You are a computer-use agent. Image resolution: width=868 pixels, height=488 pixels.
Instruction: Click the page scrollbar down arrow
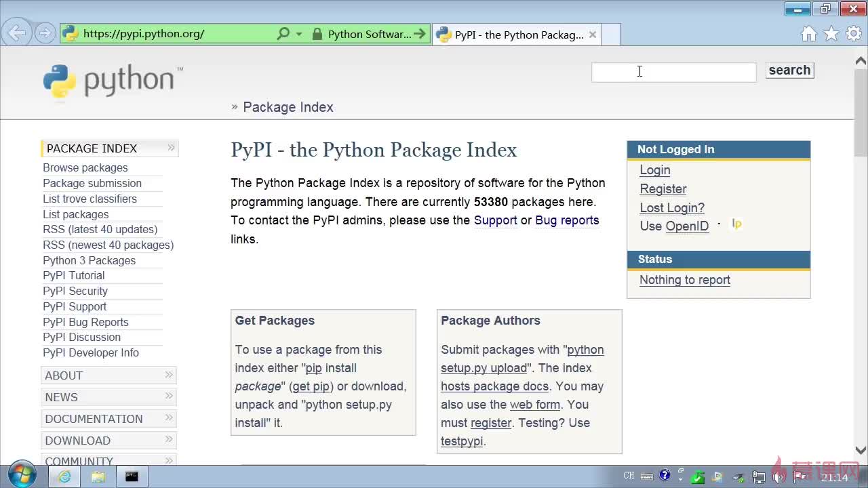tap(861, 450)
